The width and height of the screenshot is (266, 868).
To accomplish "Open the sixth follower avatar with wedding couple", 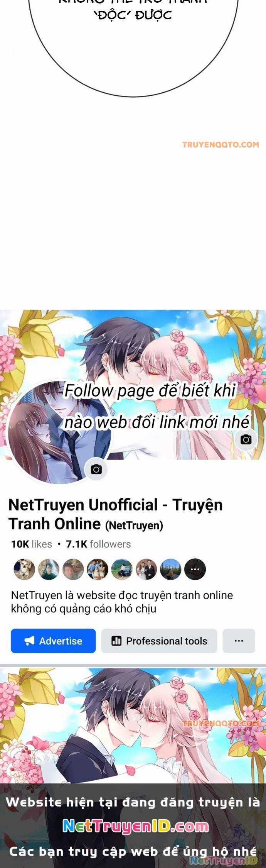I will tap(146, 569).
